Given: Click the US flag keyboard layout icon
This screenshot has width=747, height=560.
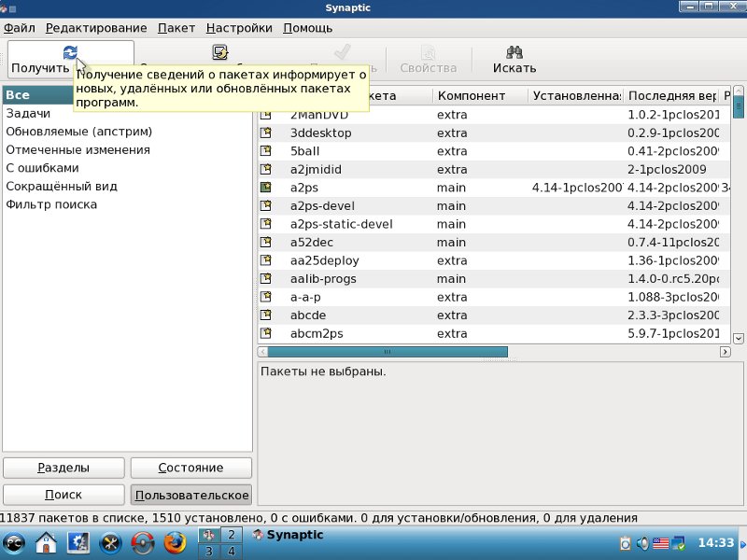Looking at the screenshot, I should tap(662, 542).
